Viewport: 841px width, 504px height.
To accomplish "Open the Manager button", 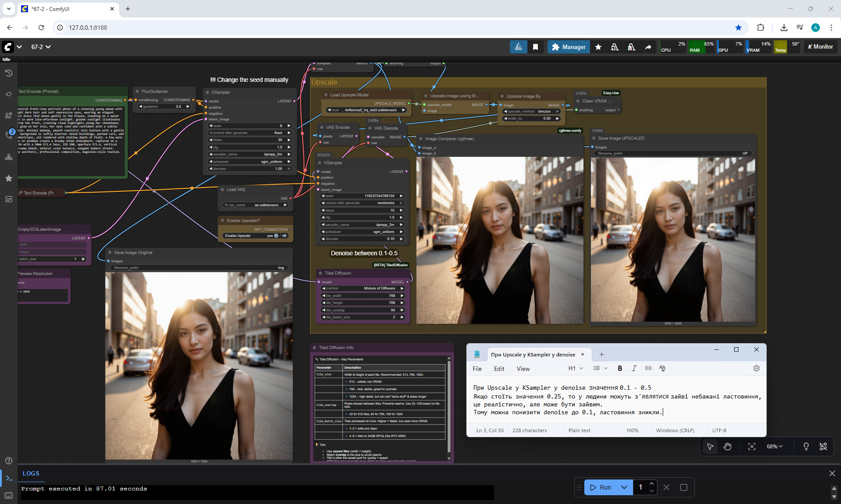I will (x=569, y=47).
